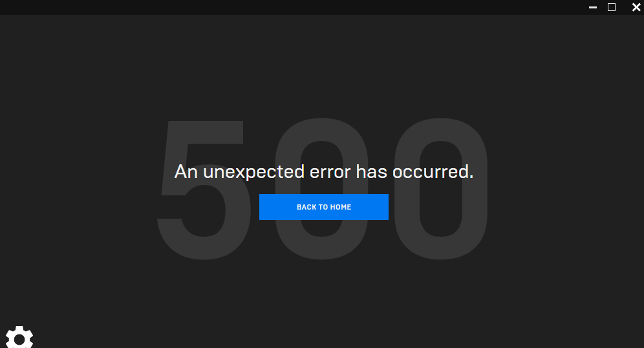
Task: Click the top of the middle 0 digit
Action: pyautogui.click(x=321, y=129)
